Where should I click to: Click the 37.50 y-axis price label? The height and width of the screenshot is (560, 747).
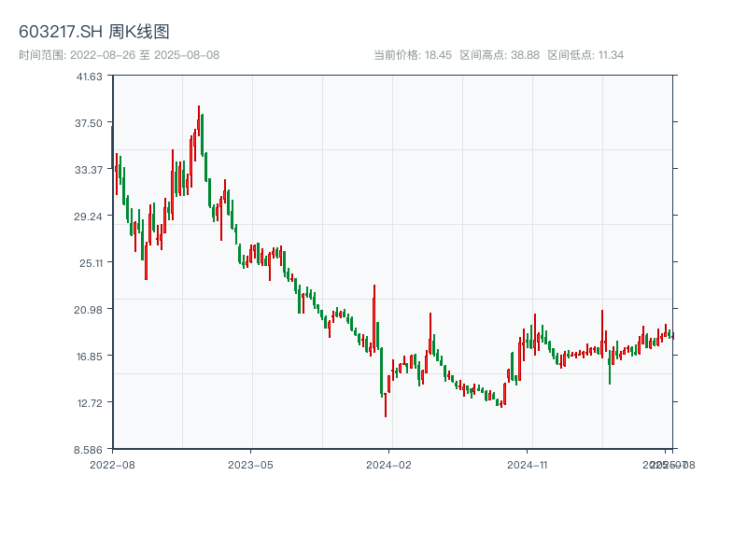point(90,123)
